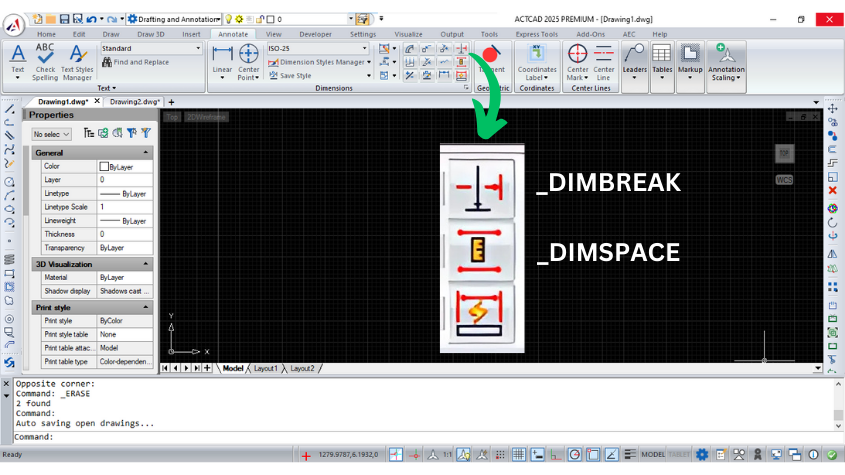This screenshot has width=845, height=475.
Task: Toggle snap dots in status bar
Action: (500, 455)
